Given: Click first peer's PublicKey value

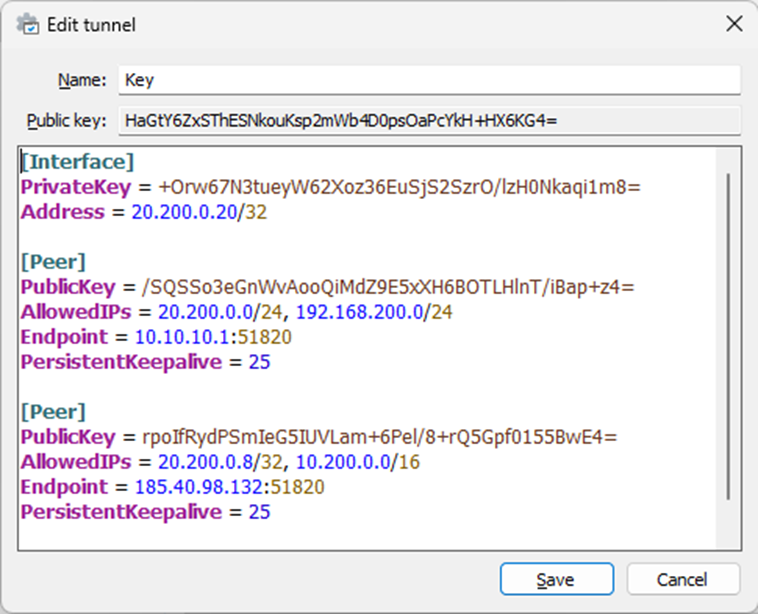Looking at the screenshot, I should (x=385, y=287).
